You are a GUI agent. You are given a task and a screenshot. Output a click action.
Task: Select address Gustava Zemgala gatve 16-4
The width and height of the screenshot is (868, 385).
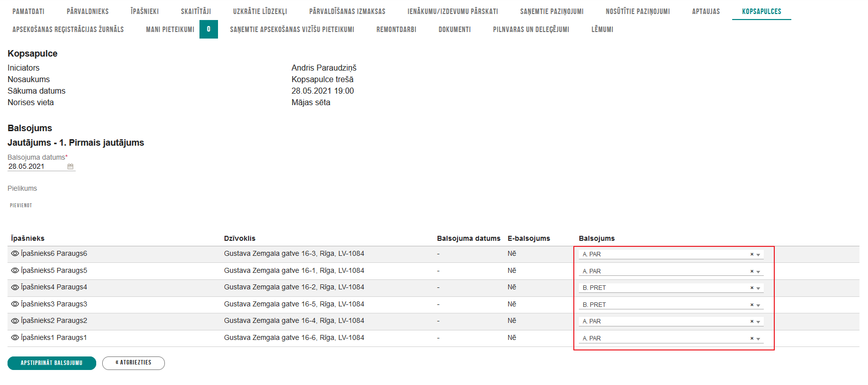click(x=294, y=321)
